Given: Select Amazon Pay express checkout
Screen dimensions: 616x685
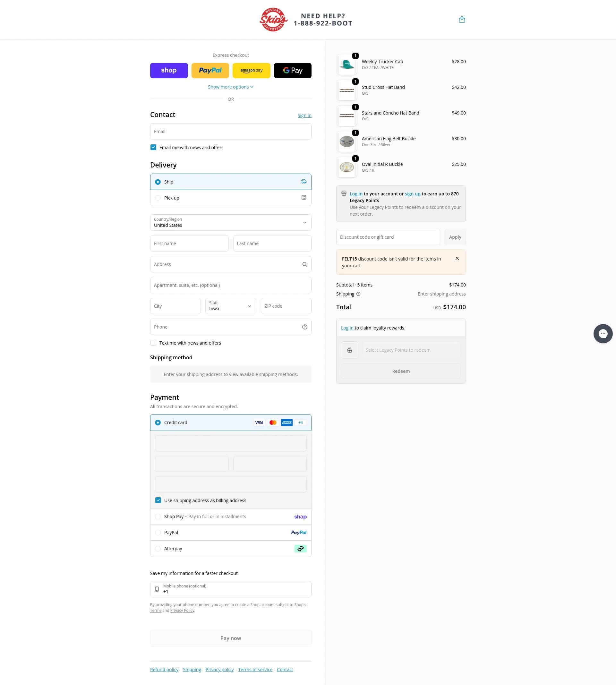Looking at the screenshot, I should pos(251,70).
